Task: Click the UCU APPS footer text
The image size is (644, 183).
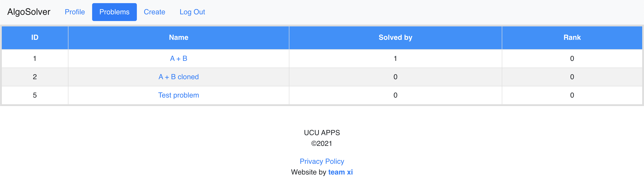Action: (322, 133)
